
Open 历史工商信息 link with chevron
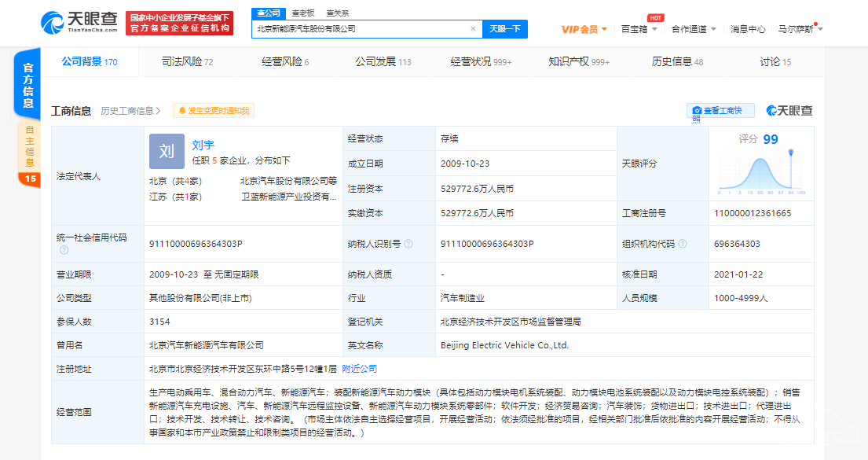pyautogui.click(x=130, y=111)
